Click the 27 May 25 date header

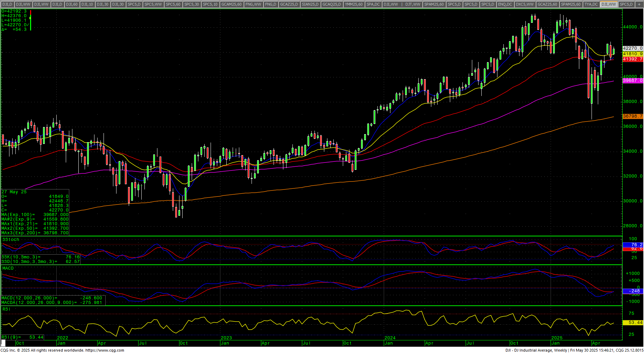[14, 192]
